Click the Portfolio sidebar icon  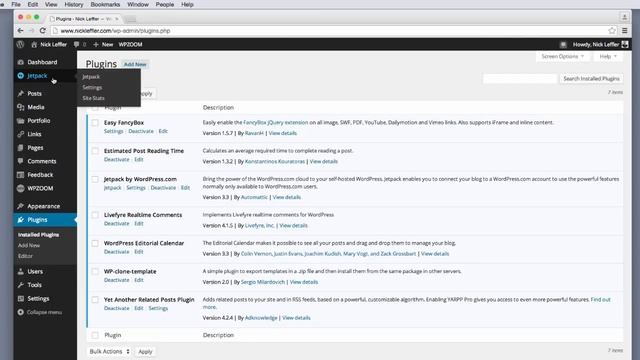point(21,121)
